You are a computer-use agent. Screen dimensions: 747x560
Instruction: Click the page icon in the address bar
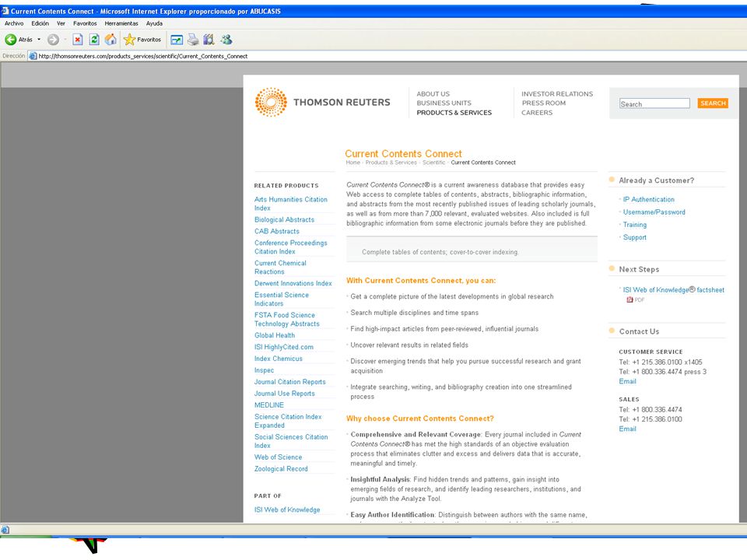pyautogui.click(x=33, y=56)
